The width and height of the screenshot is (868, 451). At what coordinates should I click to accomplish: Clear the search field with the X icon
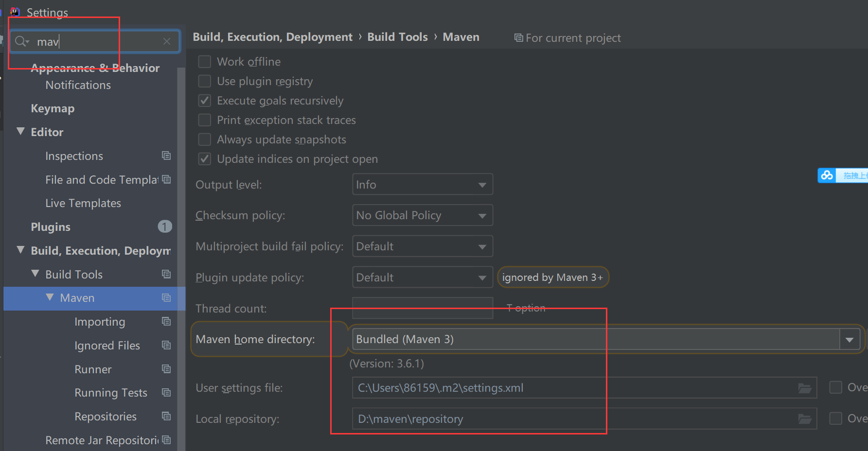(x=167, y=41)
